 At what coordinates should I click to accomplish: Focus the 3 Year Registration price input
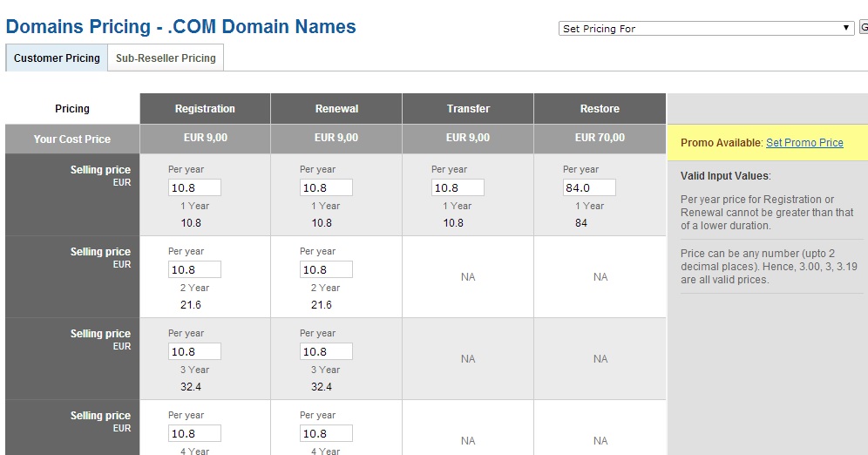(194, 351)
